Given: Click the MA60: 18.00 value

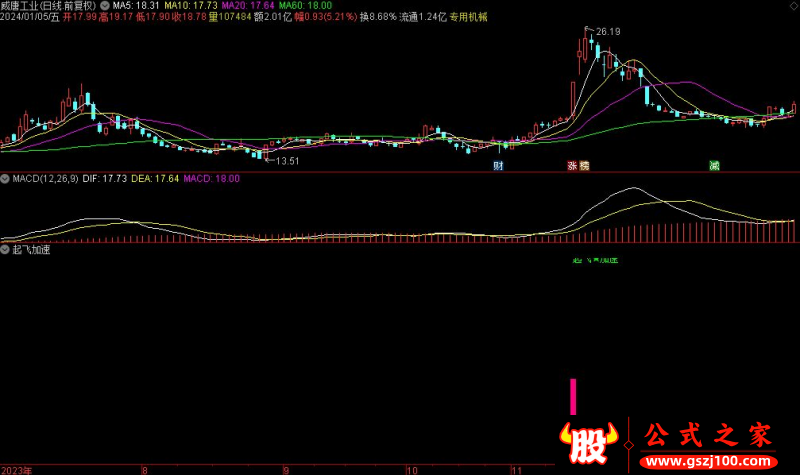Looking at the screenshot, I should [305, 6].
